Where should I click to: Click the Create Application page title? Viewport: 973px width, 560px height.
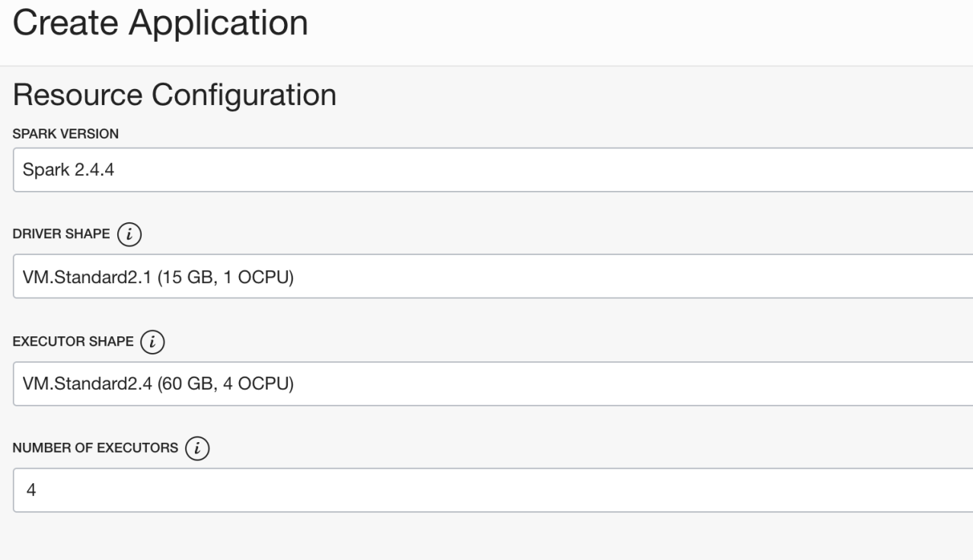click(160, 24)
